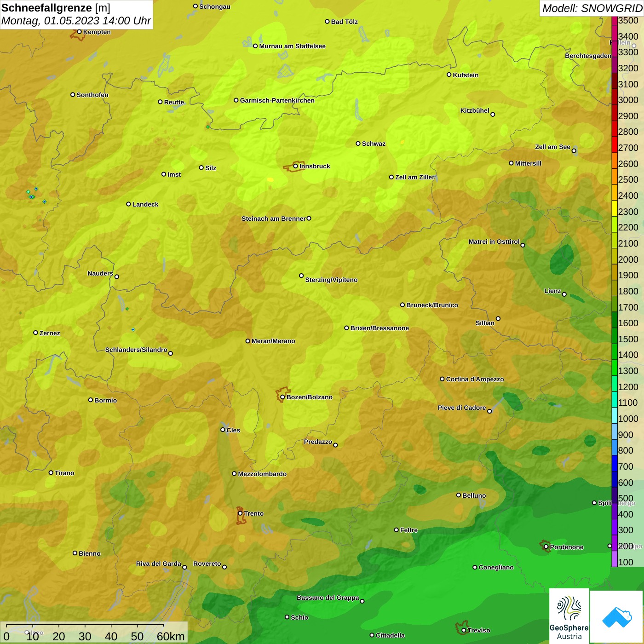Click the Cittadella label
The height and width of the screenshot is (644, 644).
390,635
